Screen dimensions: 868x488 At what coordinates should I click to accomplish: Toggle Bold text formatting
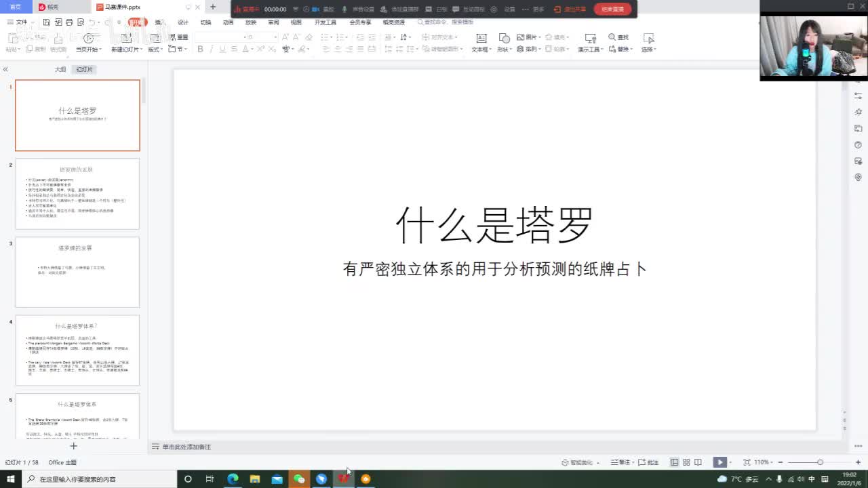click(x=200, y=49)
